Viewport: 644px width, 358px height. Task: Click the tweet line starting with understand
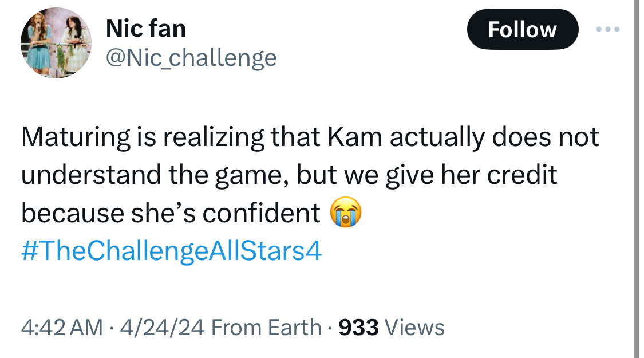(289, 175)
